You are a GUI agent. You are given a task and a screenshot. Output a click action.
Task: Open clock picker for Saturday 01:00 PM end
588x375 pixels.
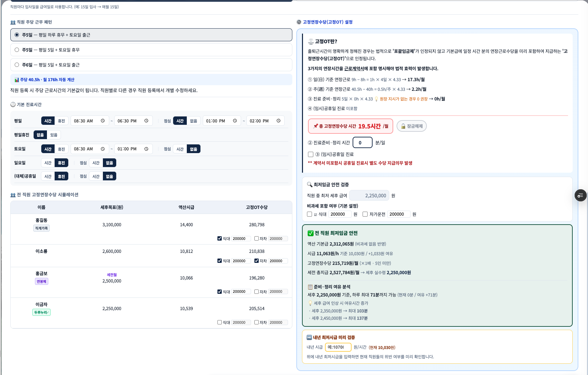(146, 149)
